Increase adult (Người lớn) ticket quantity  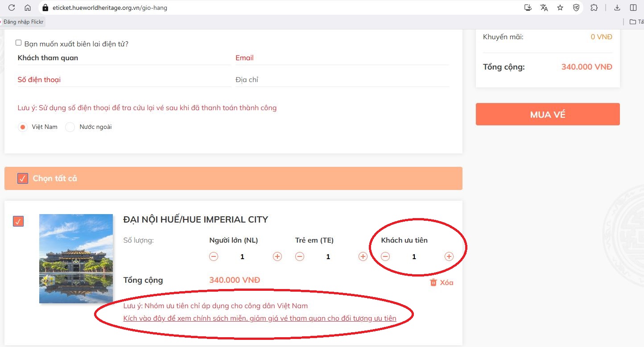click(x=277, y=256)
